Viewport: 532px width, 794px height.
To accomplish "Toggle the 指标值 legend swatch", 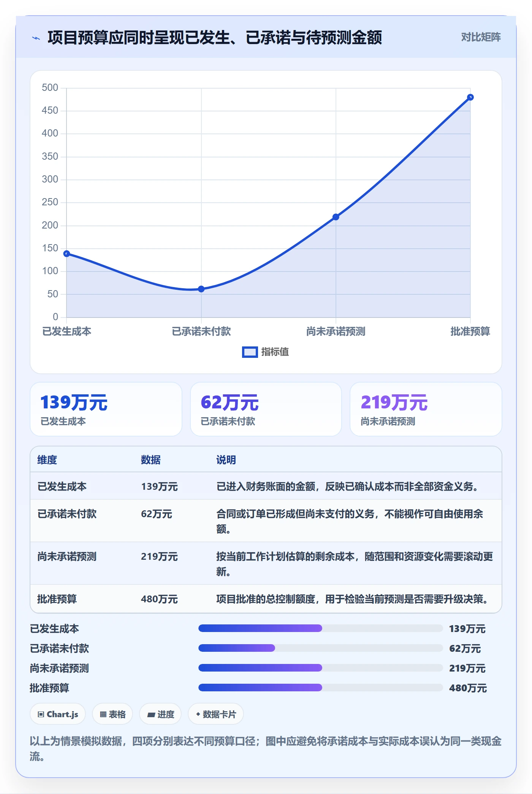I will pos(250,352).
